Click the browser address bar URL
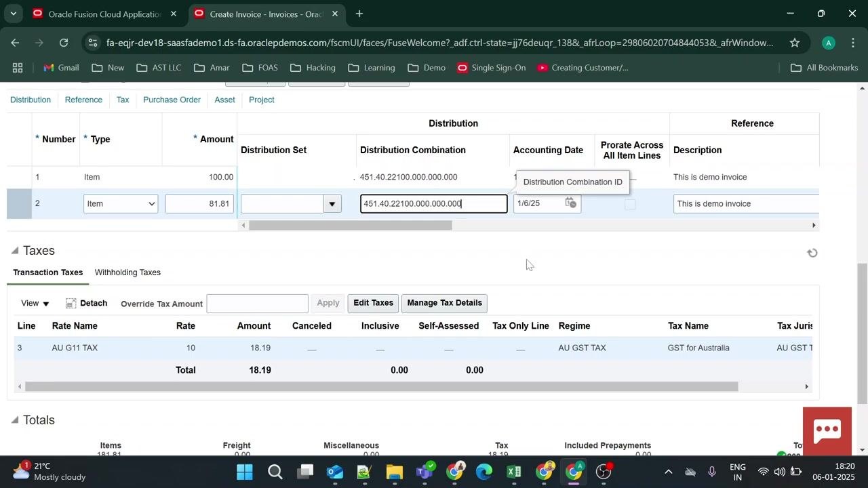This screenshot has width=868, height=488. pos(439,43)
